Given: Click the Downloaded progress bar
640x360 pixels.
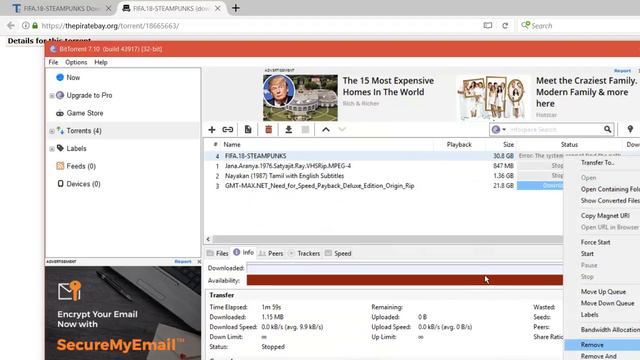Looking at the screenshot, I should (404, 268).
